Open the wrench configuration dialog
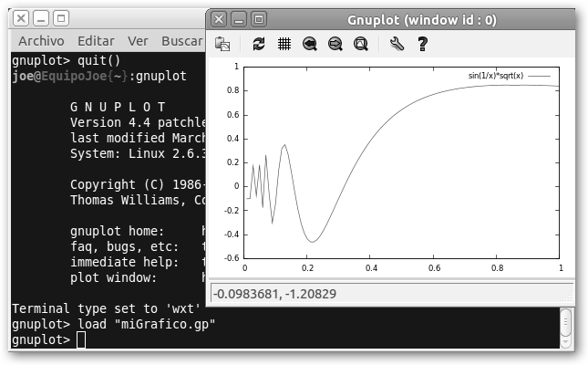588x365 pixels. (397, 44)
